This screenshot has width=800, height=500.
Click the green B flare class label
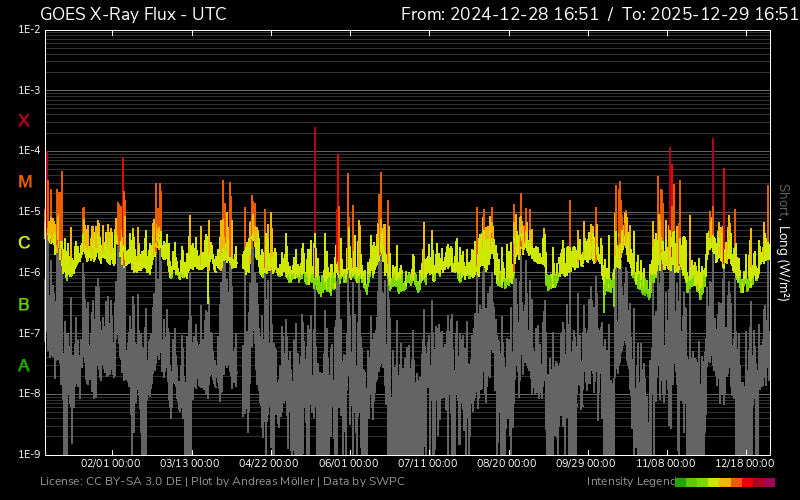[24, 304]
